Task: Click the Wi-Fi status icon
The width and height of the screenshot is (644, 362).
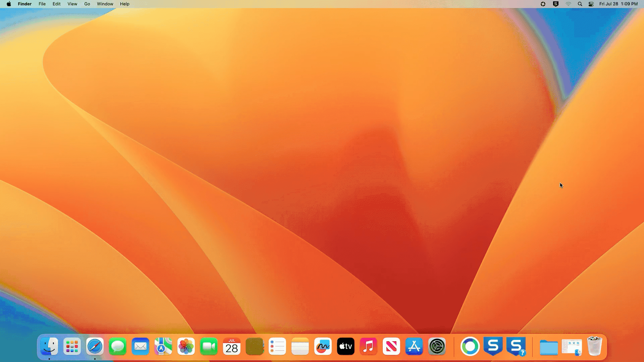Action: click(x=568, y=4)
